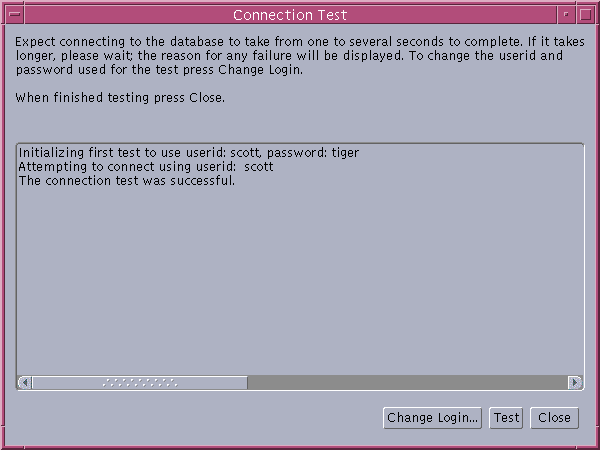The width and height of the screenshot is (600, 450).
Task: Click the scrollbar right arrow
Action: coord(575,382)
